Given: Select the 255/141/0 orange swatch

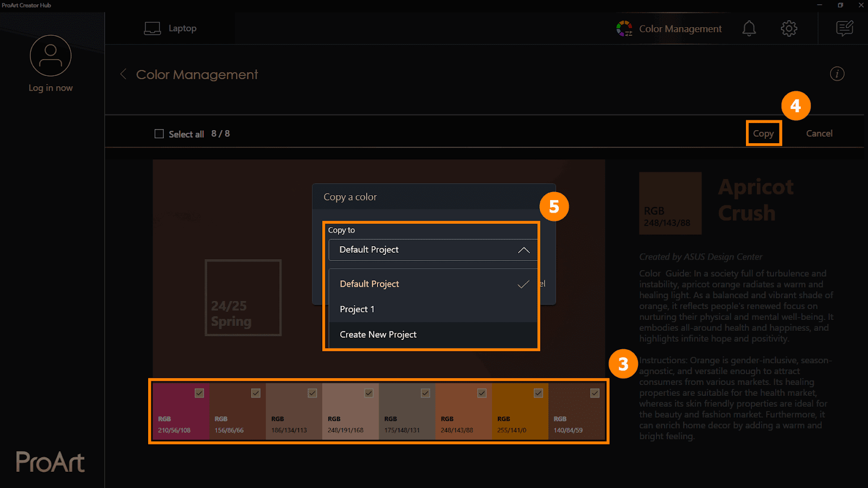Looking at the screenshot, I should [x=520, y=412].
